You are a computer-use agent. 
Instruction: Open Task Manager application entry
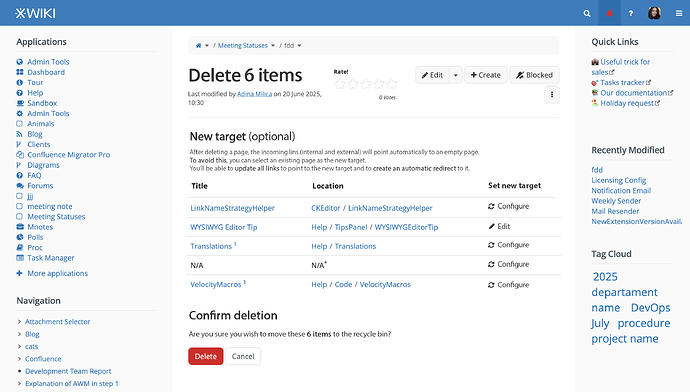click(51, 258)
